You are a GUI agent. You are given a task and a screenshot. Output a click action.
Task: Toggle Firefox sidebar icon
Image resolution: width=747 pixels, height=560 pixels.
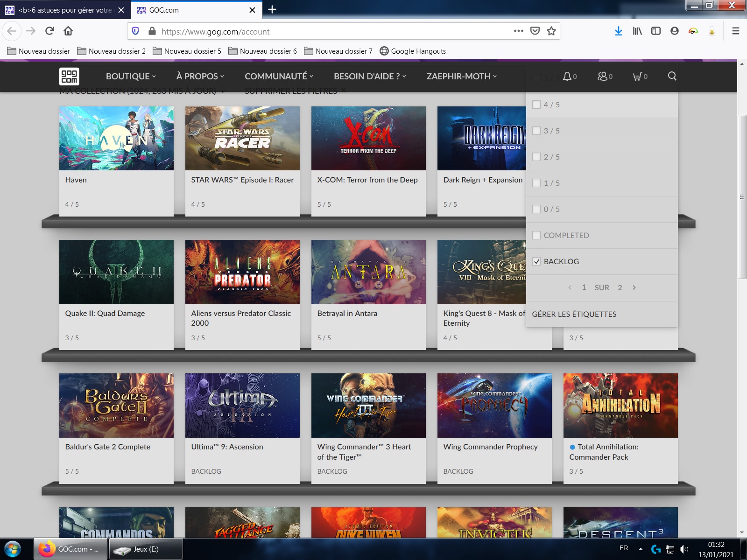(x=656, y=31)
